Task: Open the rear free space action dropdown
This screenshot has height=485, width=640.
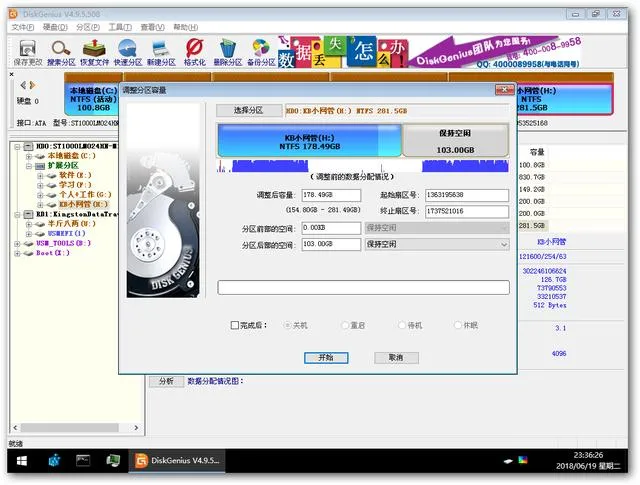Action: tap(437, 244)
